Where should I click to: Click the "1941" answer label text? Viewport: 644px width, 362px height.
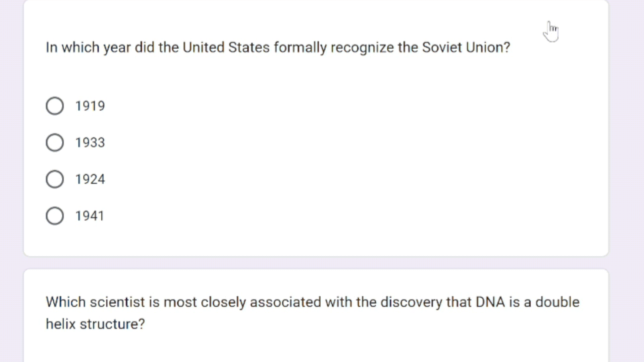click(x=90, y=216)
